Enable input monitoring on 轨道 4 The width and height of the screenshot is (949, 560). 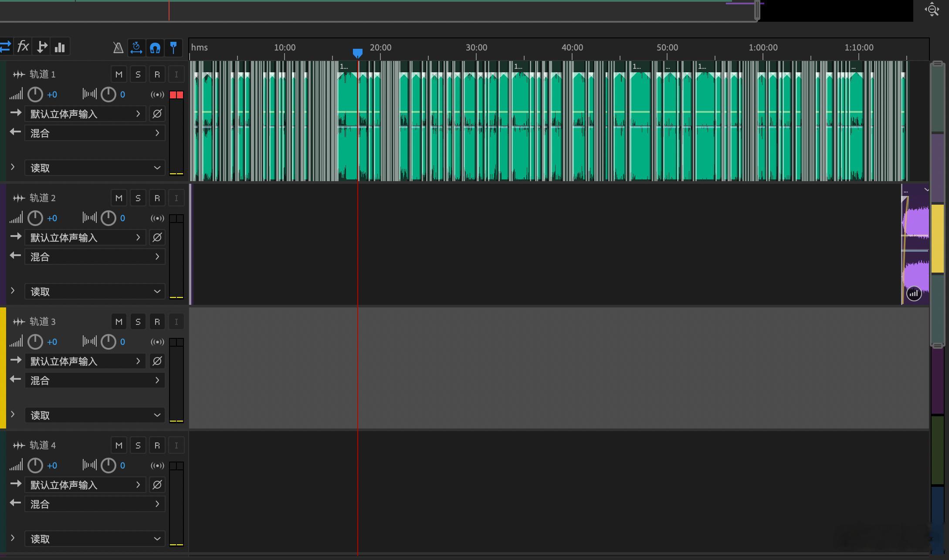coord(176,445)
